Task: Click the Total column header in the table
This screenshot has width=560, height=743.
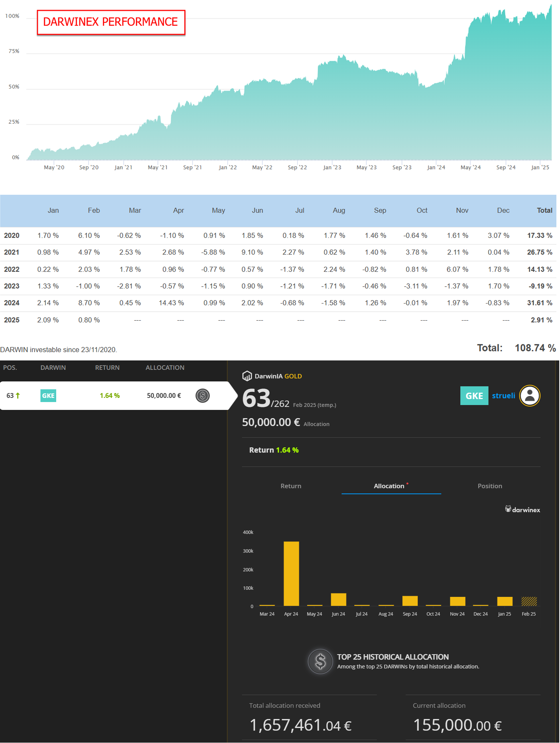Action: 545,210
